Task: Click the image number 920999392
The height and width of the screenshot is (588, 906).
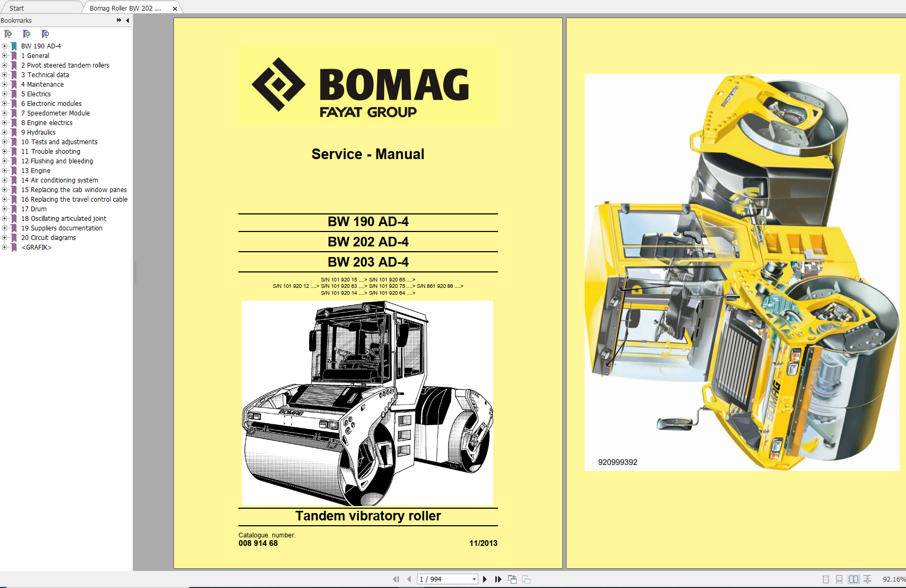Action: [618, 462]
